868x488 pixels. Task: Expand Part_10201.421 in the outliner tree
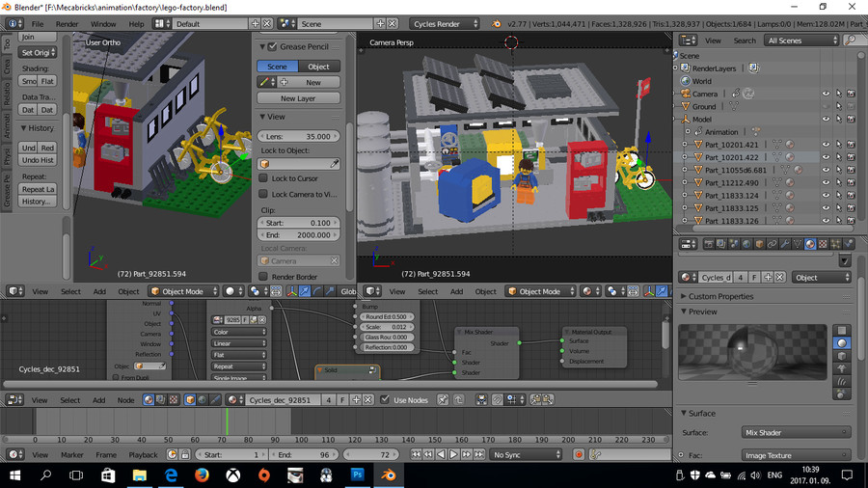(x=684, y=145)
